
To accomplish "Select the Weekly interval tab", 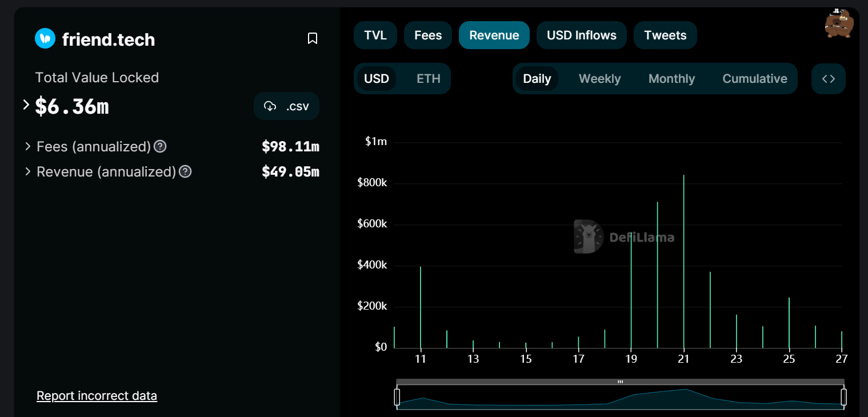I will click(x=599, y=79).
